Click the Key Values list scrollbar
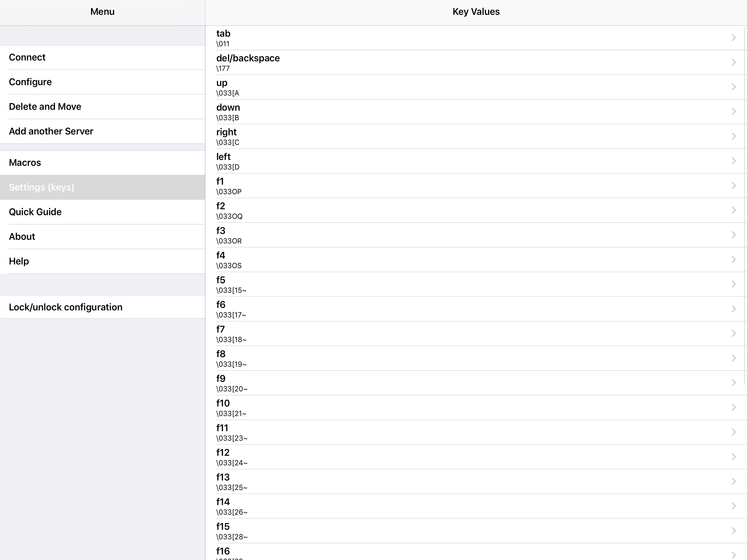This screenshot has width=747, height=560. coord(745,206)
